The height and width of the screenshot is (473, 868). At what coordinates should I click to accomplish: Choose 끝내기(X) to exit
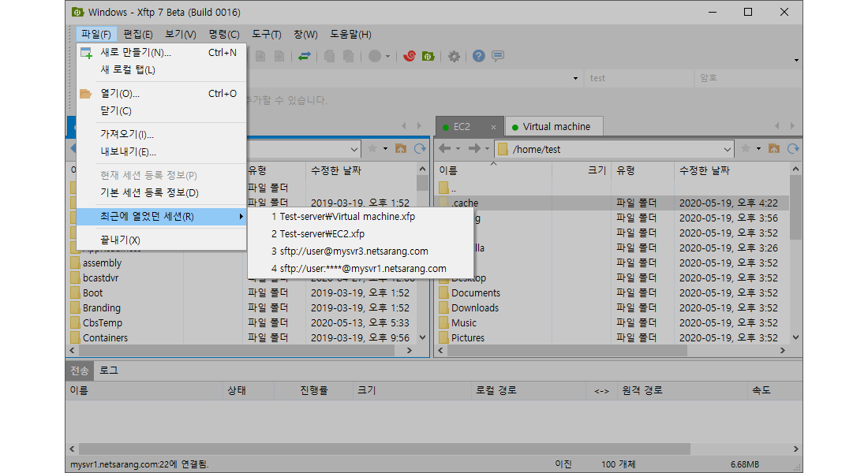point(161,240)
